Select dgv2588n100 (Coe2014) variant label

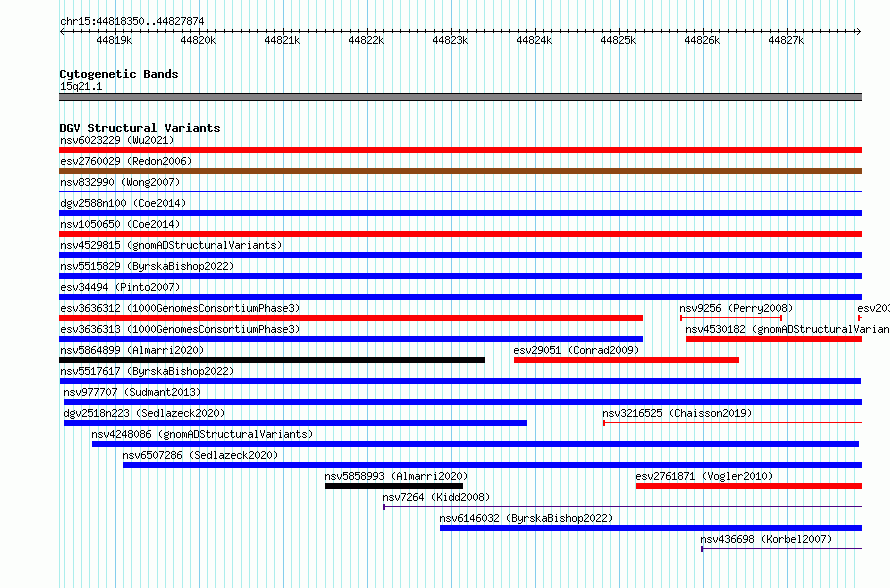[x=123, y=203]
